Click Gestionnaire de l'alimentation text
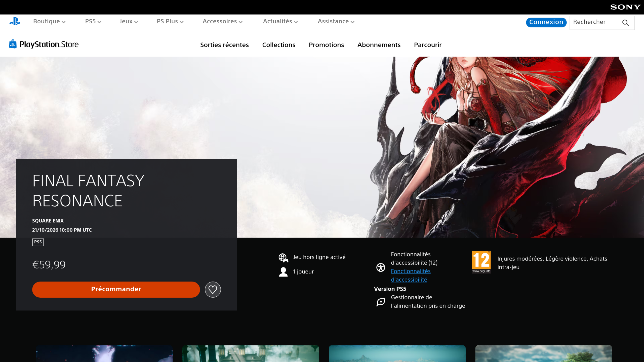644x362 pixels. click(x=428, y=302)
